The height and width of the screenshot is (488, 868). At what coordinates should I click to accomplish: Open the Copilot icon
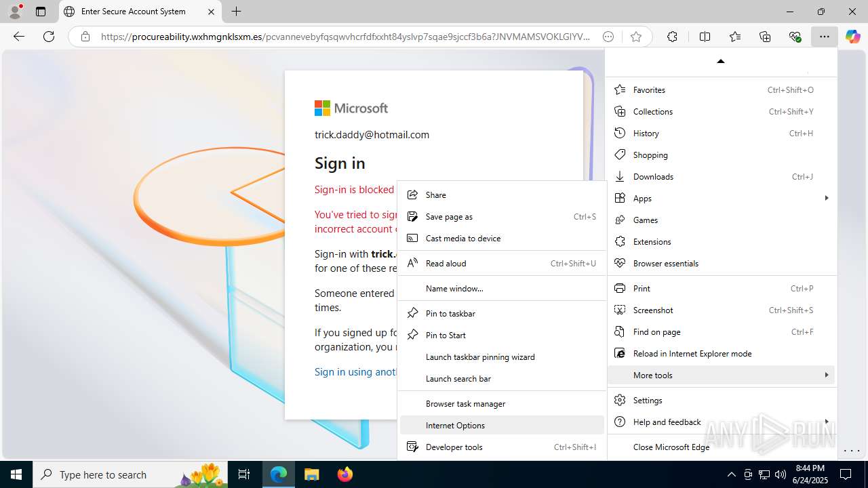tap(852, 37)
